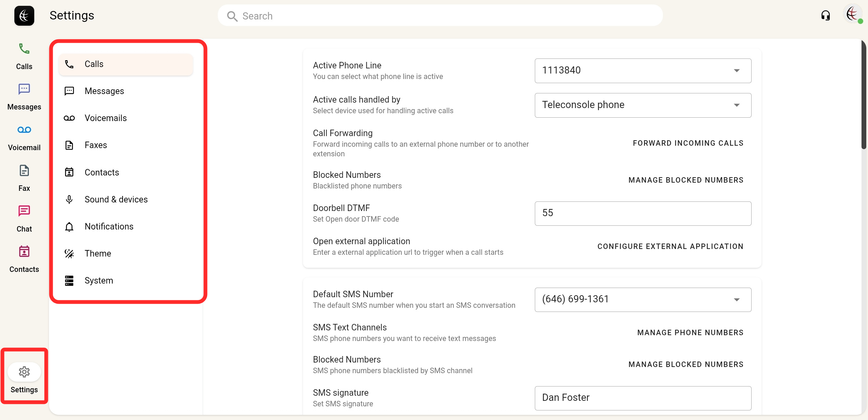The height and width of the screenshot is (420, 868).
Task: Expand the Active Phone Line dropdown
Action: [x=643, y=70]
